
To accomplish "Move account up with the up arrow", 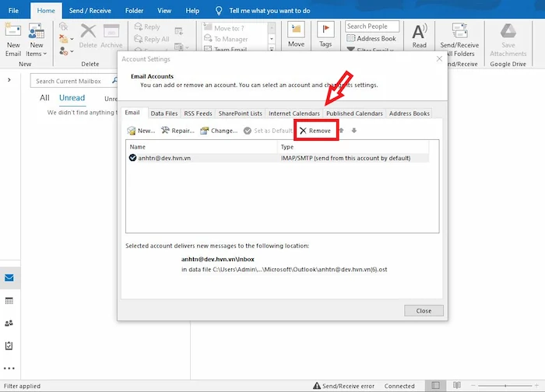I will click(x=341, y=131).
